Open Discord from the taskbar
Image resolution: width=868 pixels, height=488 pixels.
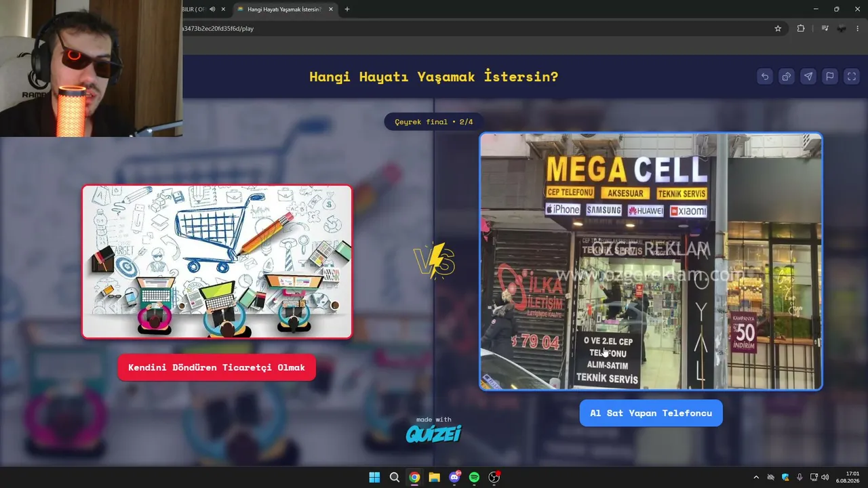coord(454,477)
